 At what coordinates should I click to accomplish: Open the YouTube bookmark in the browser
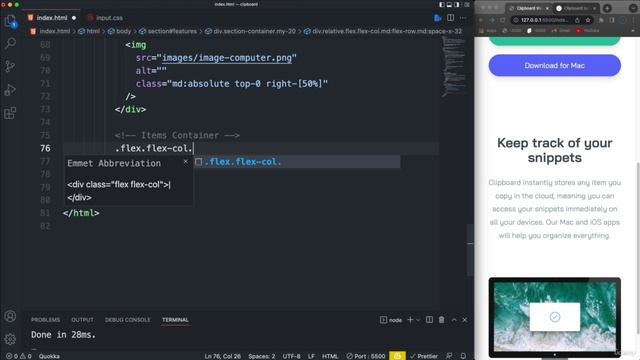[588, 31]
